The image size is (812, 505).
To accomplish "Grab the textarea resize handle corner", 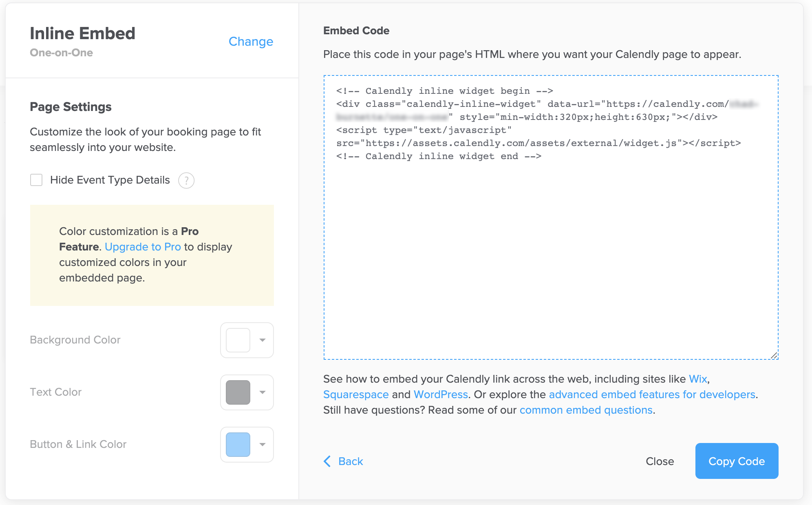I will coord(774,355).
